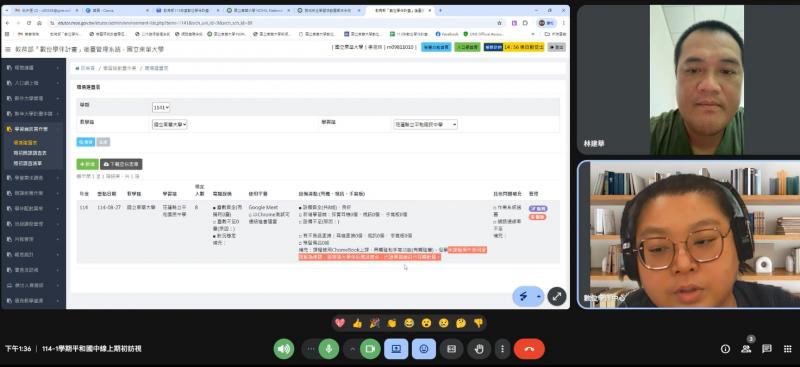Send the party popper emoji reaction
Screen dimensions: 800x367
[374, 323]
